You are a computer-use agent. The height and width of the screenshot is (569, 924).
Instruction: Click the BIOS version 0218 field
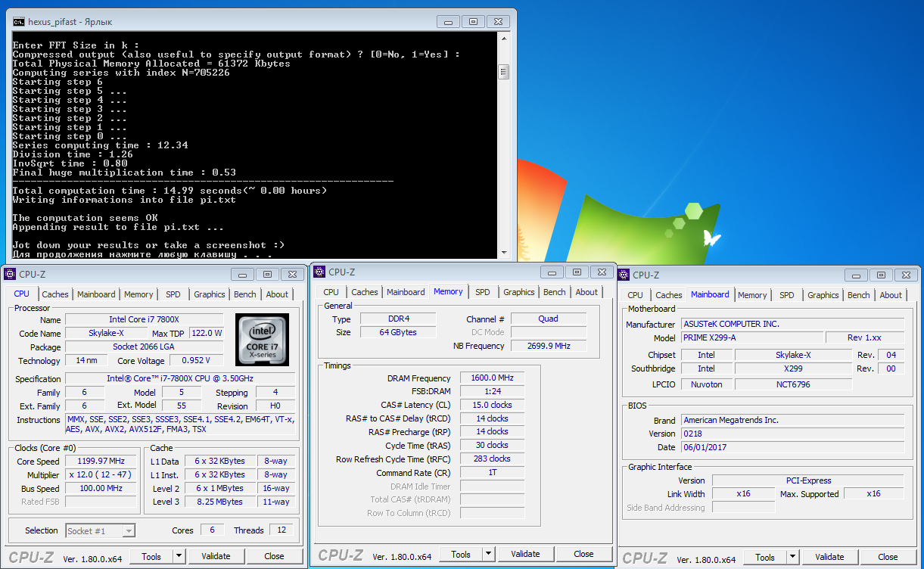click(x=793, y=434)
